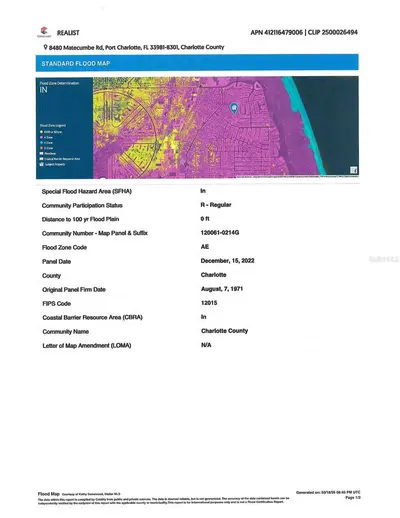Click the purple A Zone legend dot

click(42, 137)
